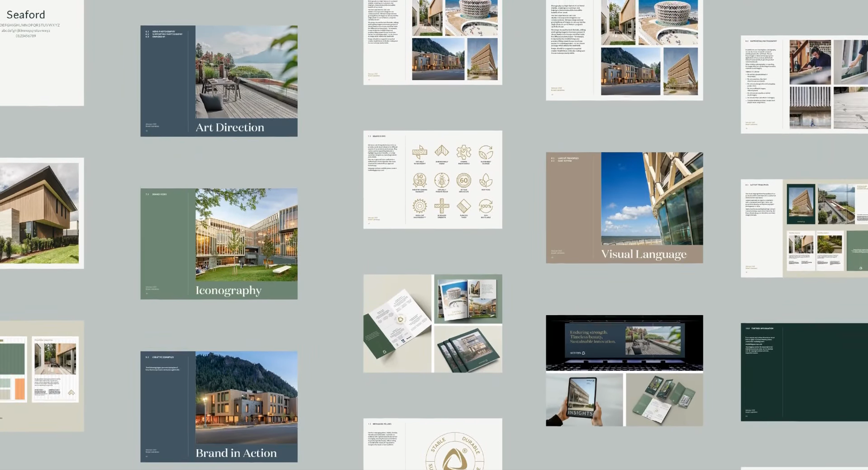
Task: Open the Visual Language cover slide
Action: pos(624,207)
